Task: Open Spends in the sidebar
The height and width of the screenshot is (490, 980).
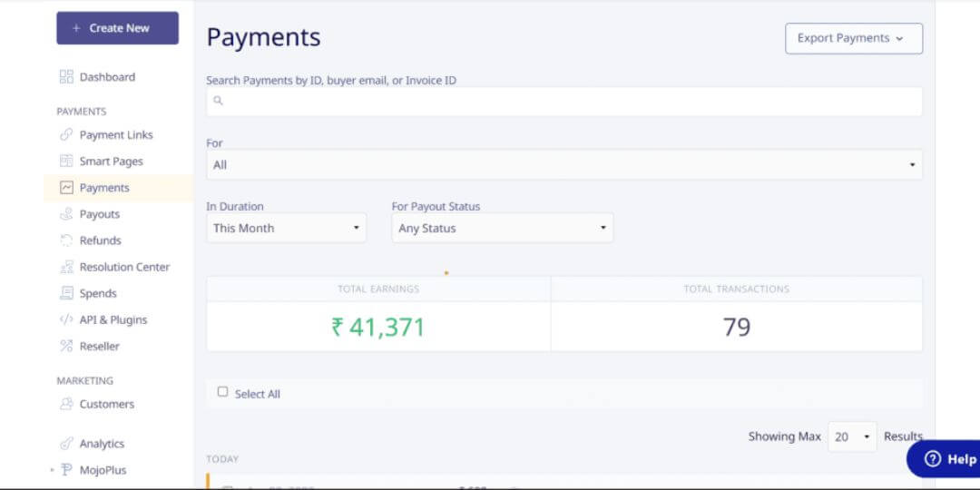Action: 98,293
